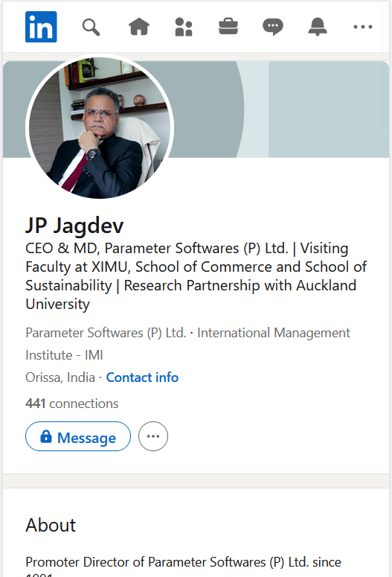
Task: Open Parameter Softwares (P) Ltd. company text
Action: (x=106, y=333)
